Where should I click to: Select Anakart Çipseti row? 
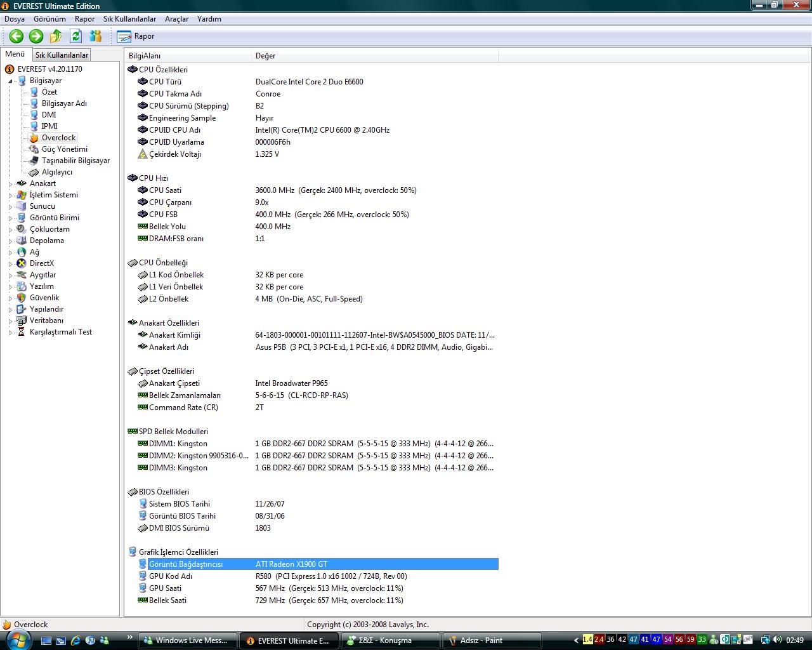pos(313,383)
